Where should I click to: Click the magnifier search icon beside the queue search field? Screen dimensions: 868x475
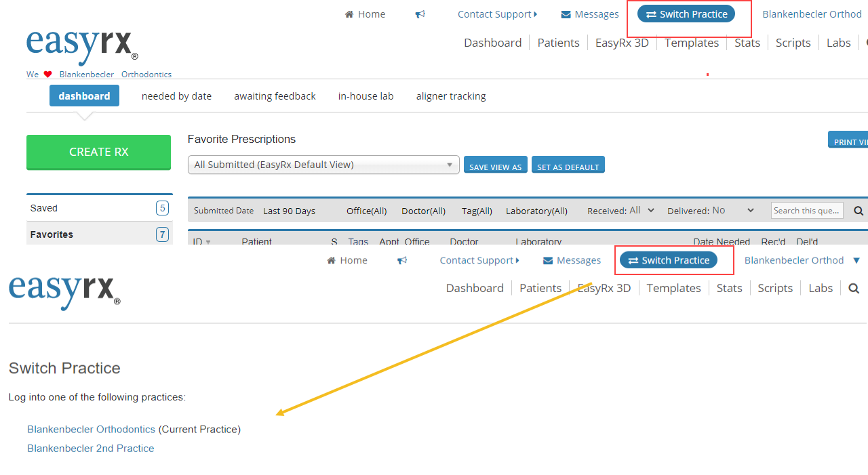coord(859,211)
